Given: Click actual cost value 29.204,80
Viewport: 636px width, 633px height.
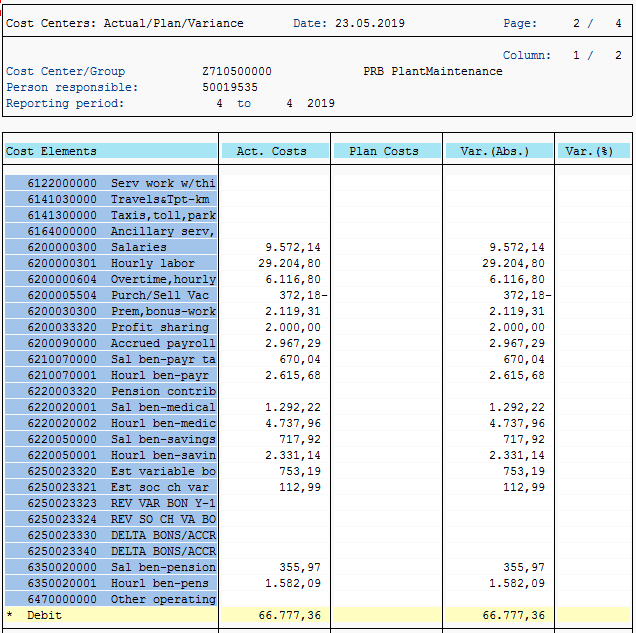Looking at the screenshot, I should [290, 263].
